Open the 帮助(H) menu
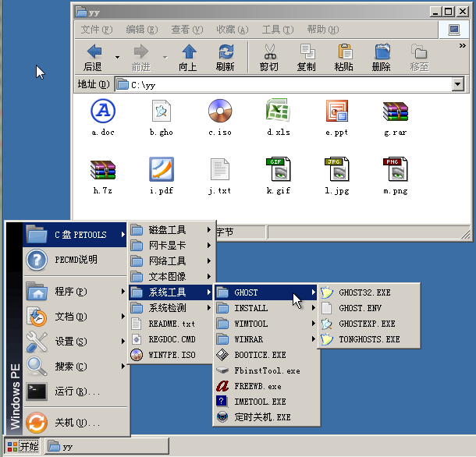Screen dimensions: 476x457 pyautogui.click(x=323, y=30)
